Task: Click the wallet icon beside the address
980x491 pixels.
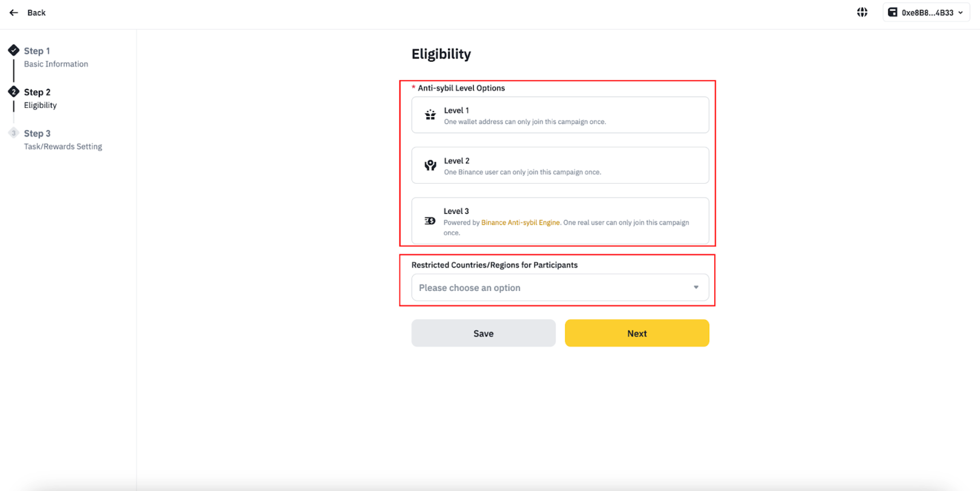Action: (x=892, y=12)
